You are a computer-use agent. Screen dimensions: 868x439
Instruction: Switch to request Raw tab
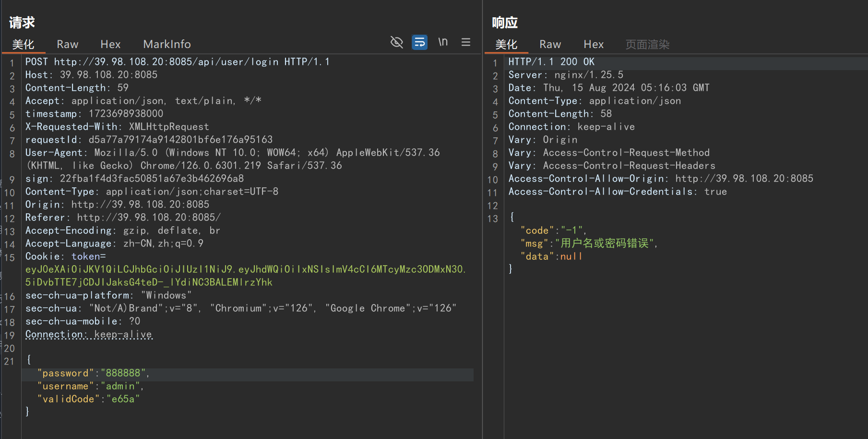click(67, 44)
